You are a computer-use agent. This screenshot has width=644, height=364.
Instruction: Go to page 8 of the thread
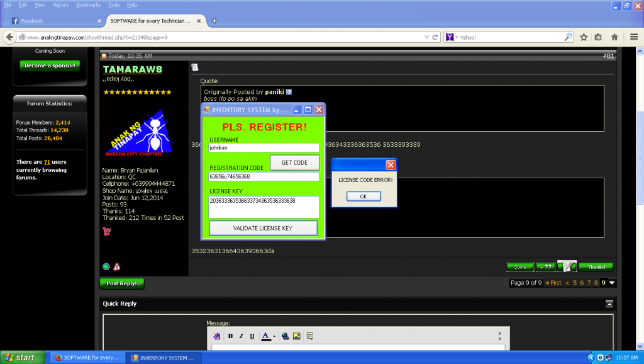pyautogui.click(x=596, y=283)
